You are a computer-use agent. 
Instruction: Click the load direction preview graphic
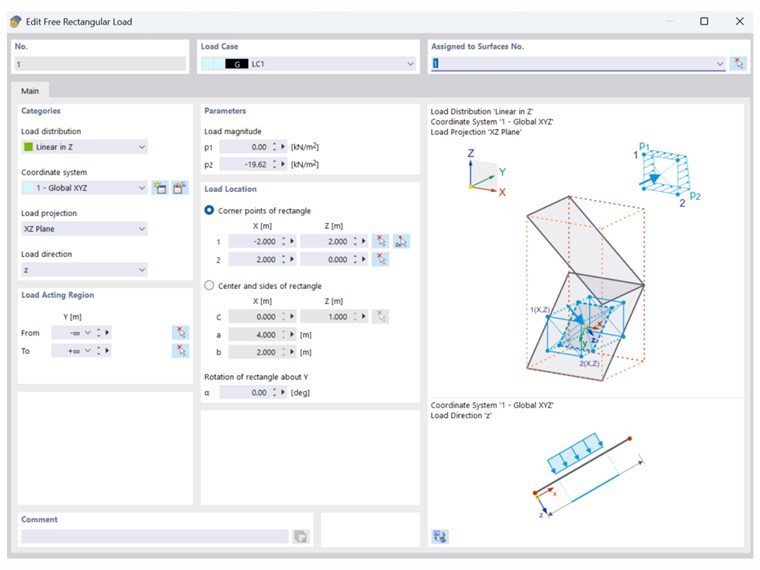[589, 475]
